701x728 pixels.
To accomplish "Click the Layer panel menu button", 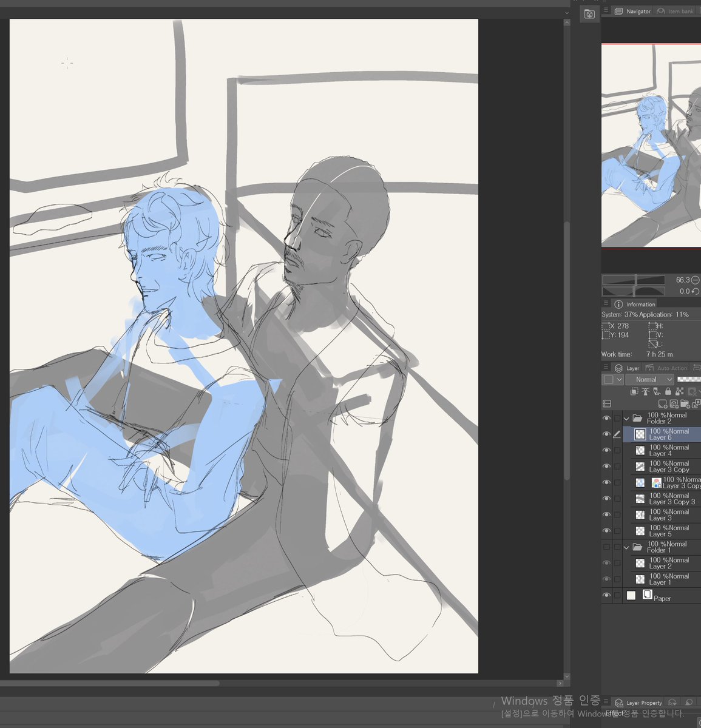I will (x=606, y=367).
